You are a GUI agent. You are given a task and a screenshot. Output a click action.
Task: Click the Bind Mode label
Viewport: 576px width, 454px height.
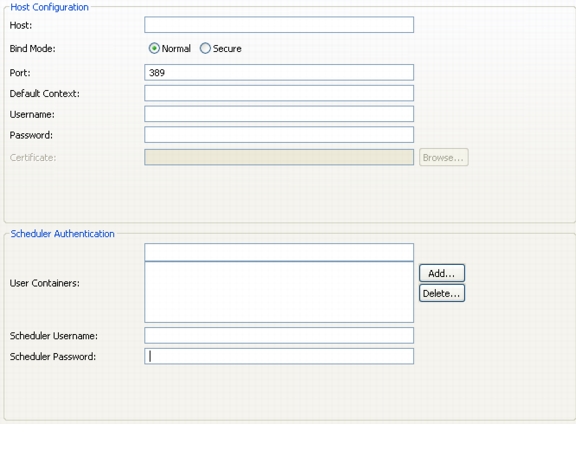point(32,48)
